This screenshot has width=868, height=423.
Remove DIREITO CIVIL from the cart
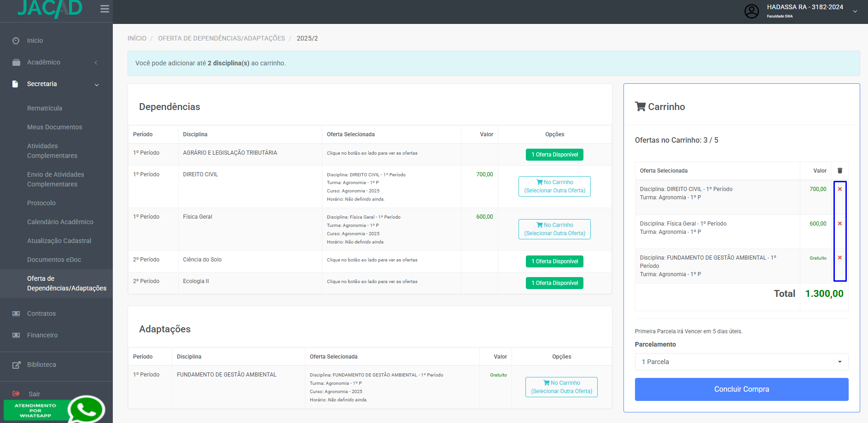[x=840, y=189]
